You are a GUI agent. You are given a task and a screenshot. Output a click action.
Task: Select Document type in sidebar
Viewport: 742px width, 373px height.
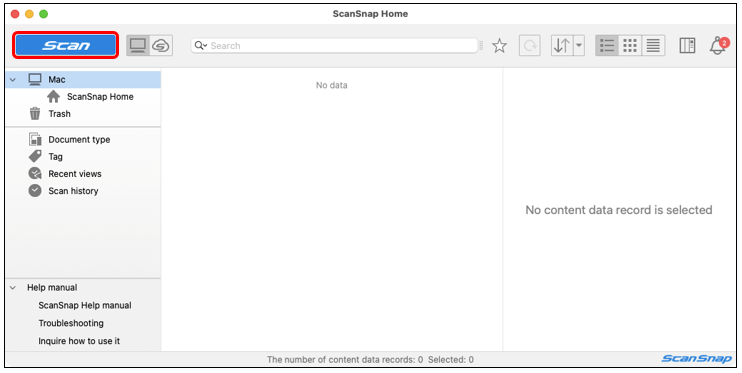[x=79, y=140]
